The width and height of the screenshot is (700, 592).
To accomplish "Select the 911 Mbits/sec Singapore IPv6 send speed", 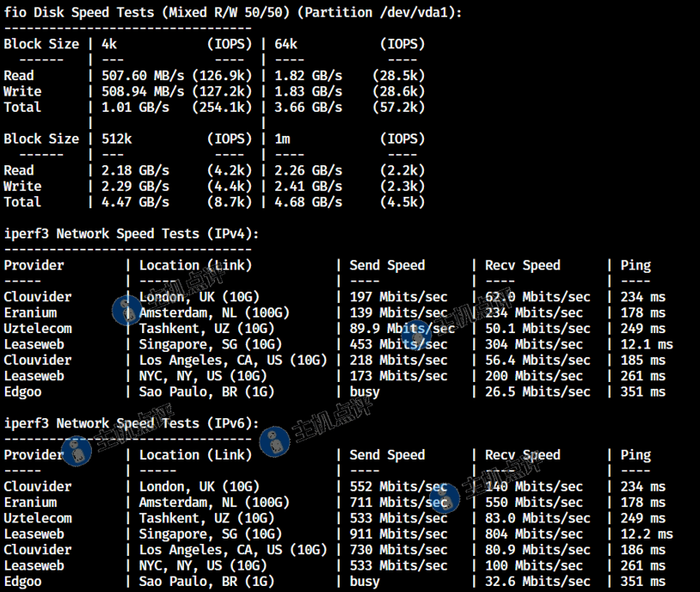I will pyautogui.click(x=398, y=534).
